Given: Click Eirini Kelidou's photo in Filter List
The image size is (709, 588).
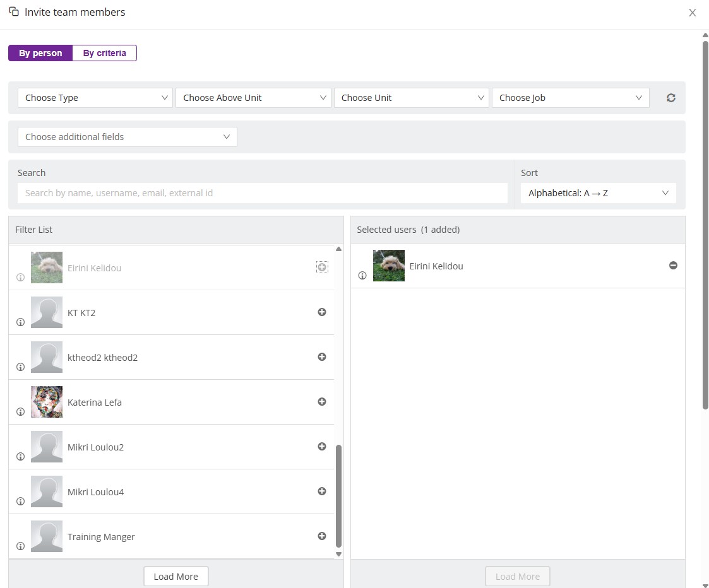Looking at the screenshot, I should pyautogui.click(x=47, y=268).
